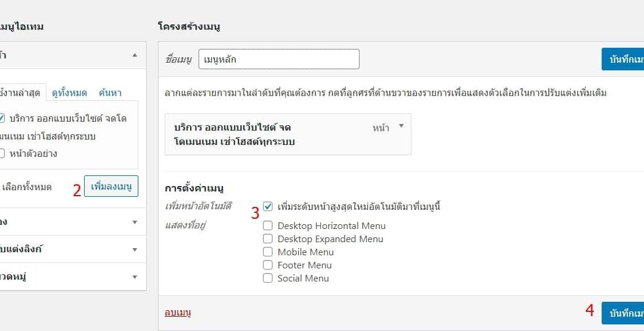Viewport: 644px width, 331px height.
Task: Enable Desktop Horizontal Menu location
Action: coord(268,225)
